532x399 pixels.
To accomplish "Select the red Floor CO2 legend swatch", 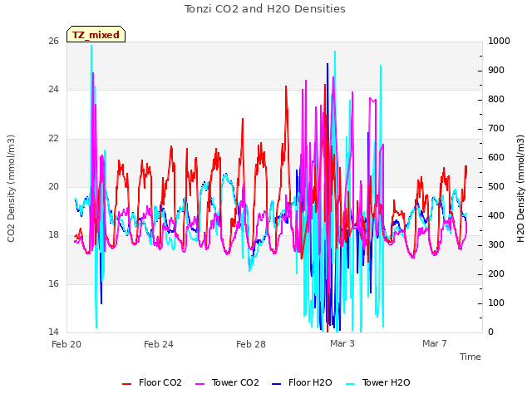I will 126,384.
